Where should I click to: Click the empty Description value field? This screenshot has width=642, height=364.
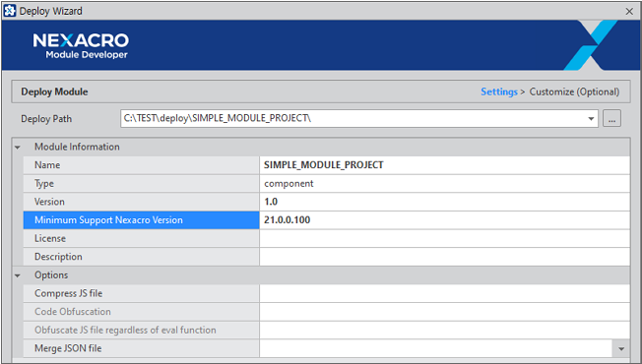[x=444, y=257]
